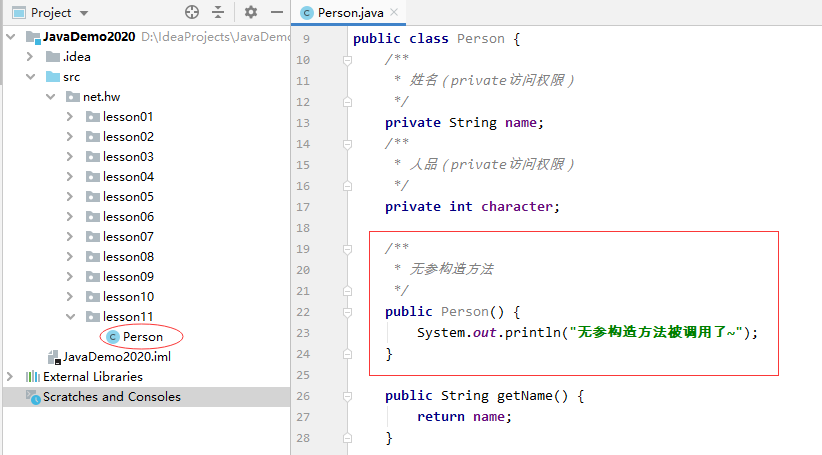The image size is (822, 455).
Task: Select the lesson10 package label
Action: click(x=128, y=297)
